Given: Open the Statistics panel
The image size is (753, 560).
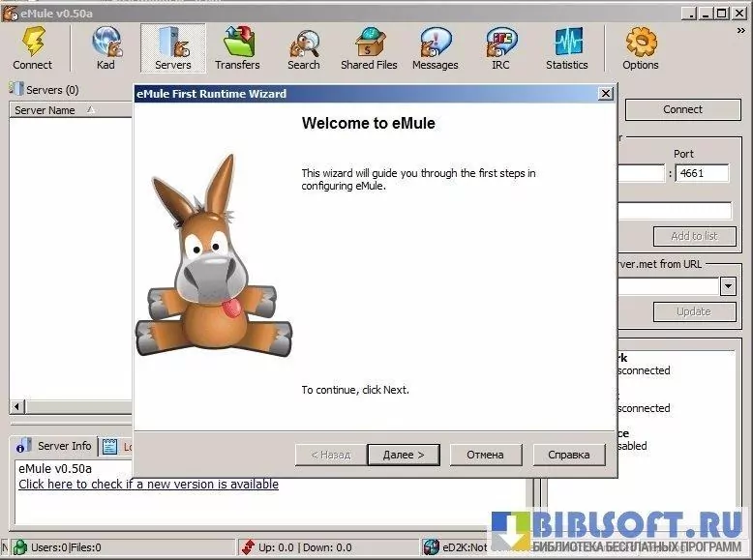Looking at the screenshot, I should coord(566,48).
